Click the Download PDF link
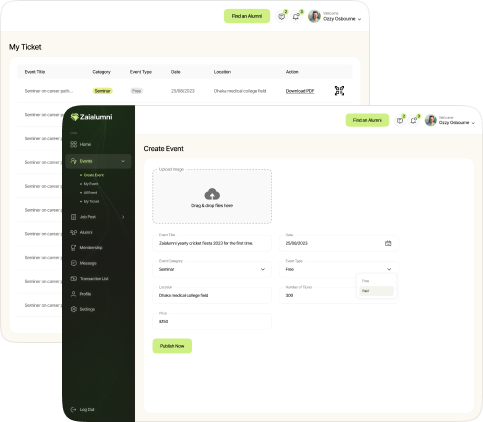The height and width of the screenshot is (422, 483). click(x=300, y=91)
